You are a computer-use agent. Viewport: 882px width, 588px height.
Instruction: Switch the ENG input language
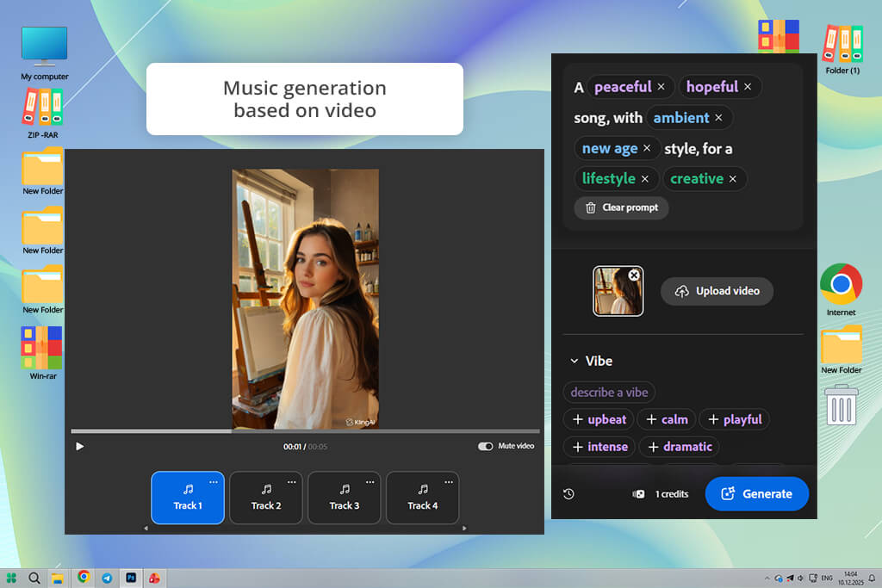coord(827,578)
